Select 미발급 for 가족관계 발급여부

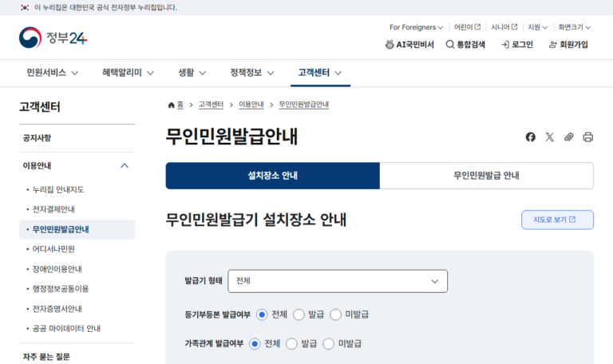tap(328, 344)
